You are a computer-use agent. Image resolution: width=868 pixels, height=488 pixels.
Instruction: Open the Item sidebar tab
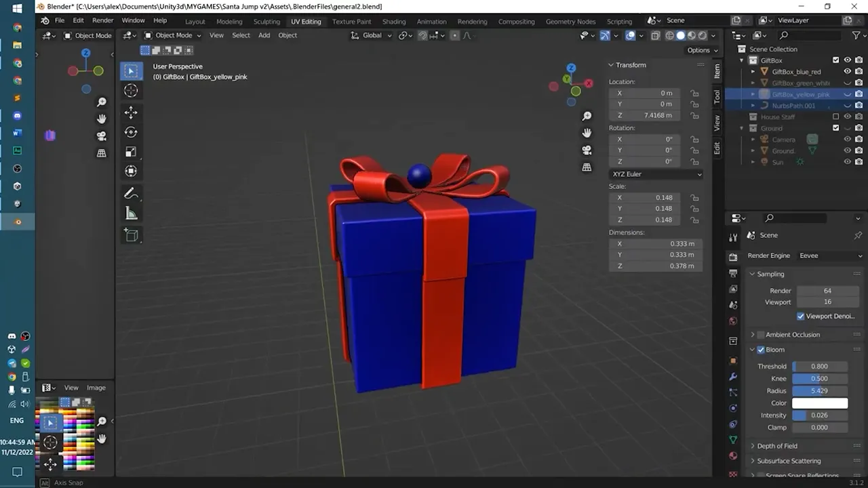pyautogui.click(x=717, y=71)
